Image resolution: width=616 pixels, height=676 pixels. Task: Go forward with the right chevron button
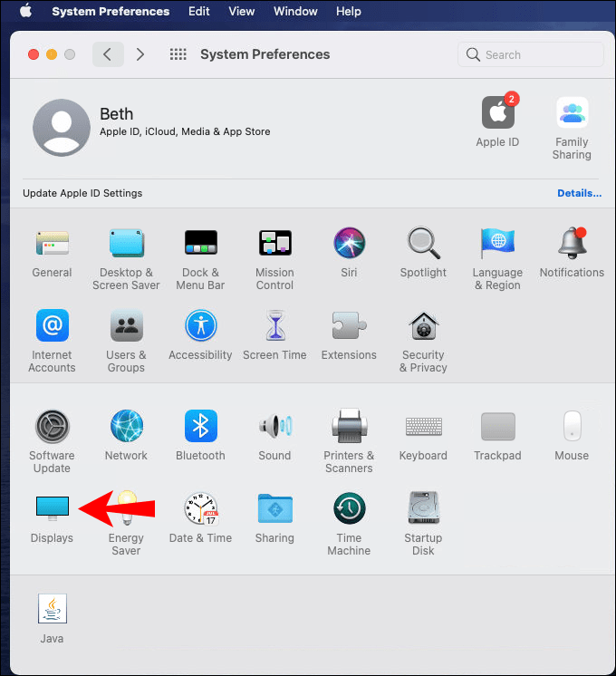coord(140,54)
